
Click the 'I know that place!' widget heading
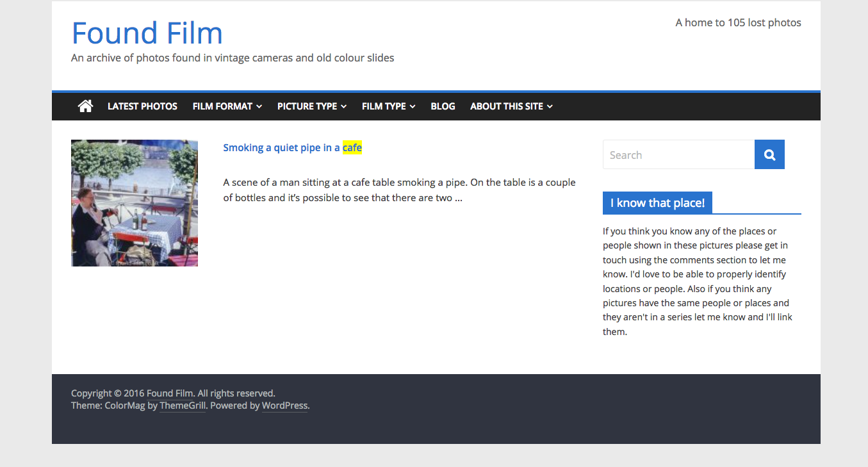tap(657, 203)
